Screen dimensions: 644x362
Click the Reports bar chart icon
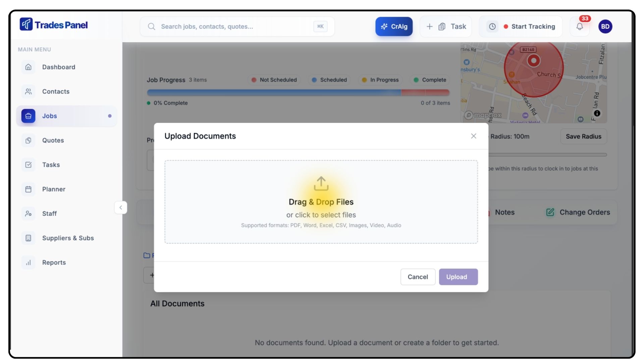[29, 262]
